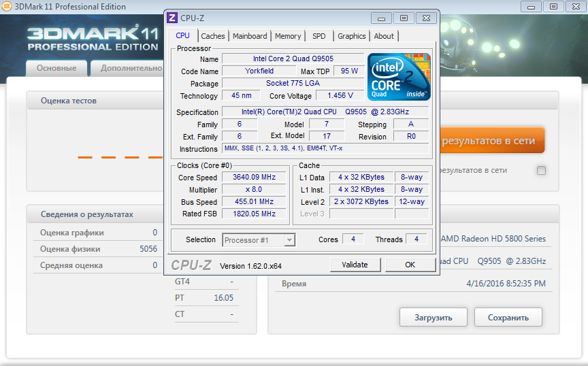Click the Stepping value A
The height and width of the screenshot is (366, 588).
click(x=411, y=124)
